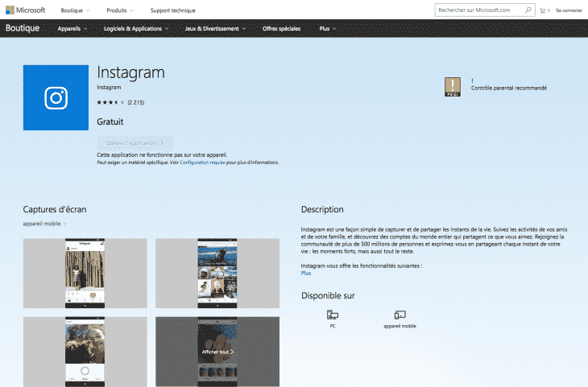Click Se connecter link
The height and width of the screenshot is (387, 588).
(x=569, y=10)
